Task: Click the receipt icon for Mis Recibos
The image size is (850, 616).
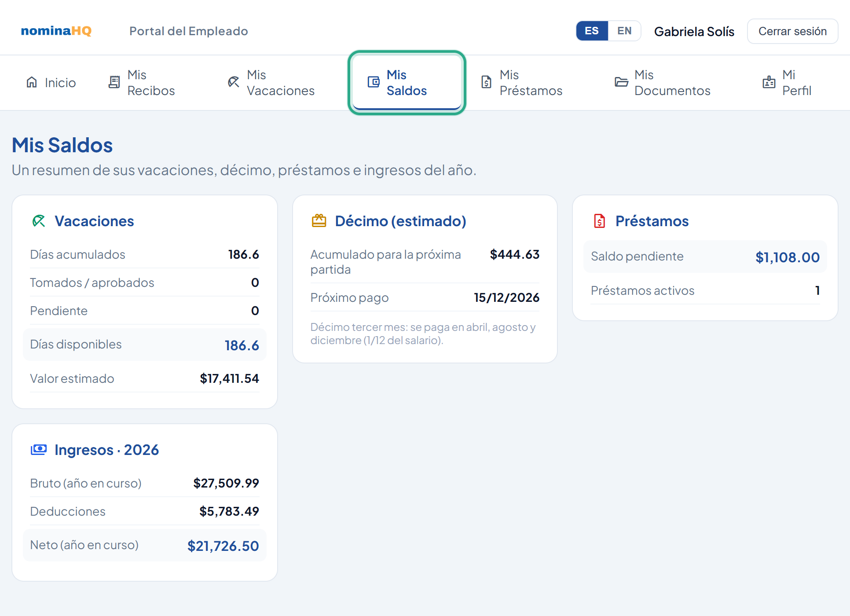Action: tap(114, 82)
